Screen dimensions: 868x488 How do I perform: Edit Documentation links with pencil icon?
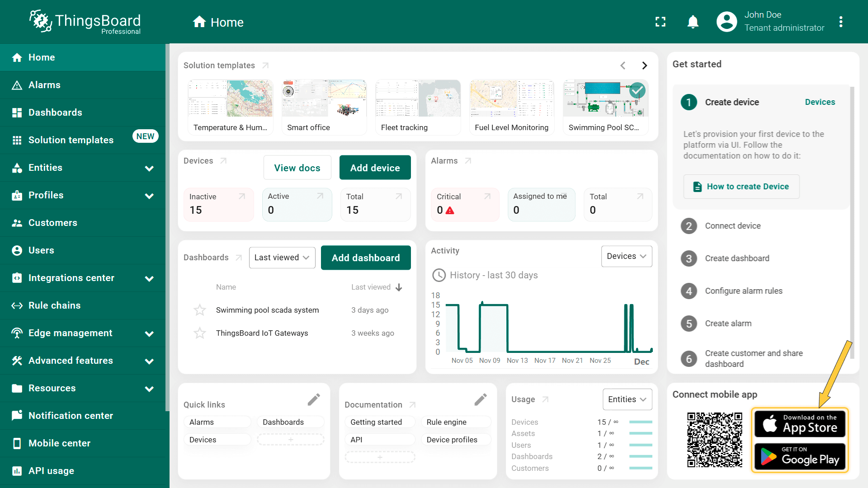click(x=481, y=399)
